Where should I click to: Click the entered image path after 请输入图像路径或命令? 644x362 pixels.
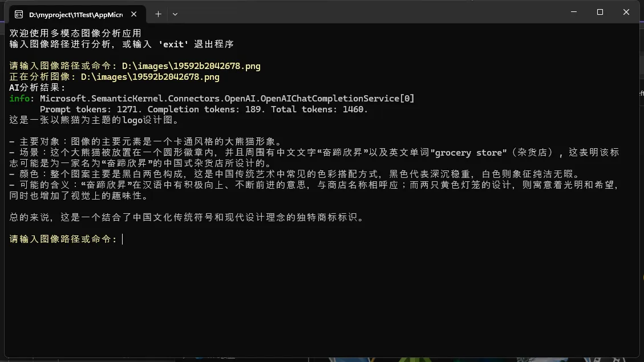(191, 66)
